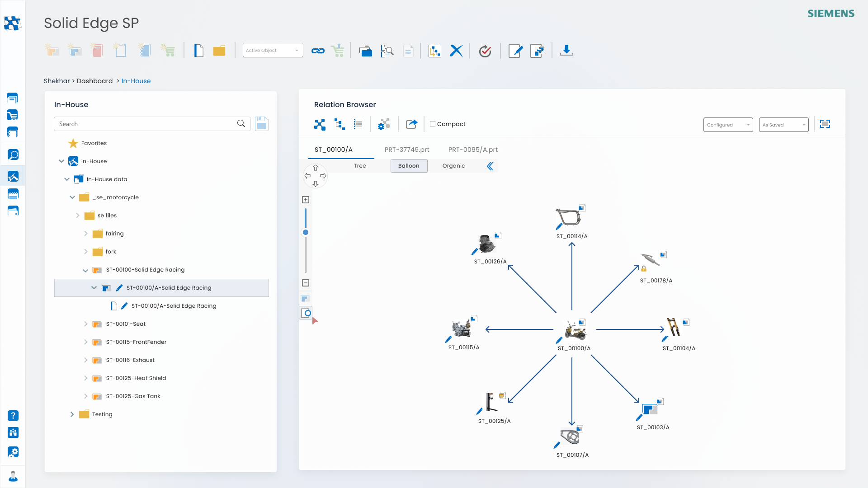Click the network graph view icon
Screen dimensions: 868x488
(320, 124)
